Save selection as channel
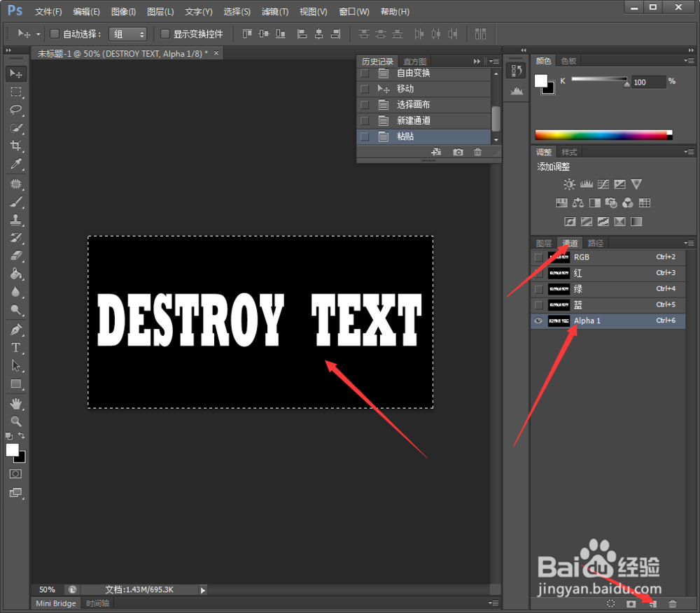This screenshot has width=700, height=613. [631, 604]
